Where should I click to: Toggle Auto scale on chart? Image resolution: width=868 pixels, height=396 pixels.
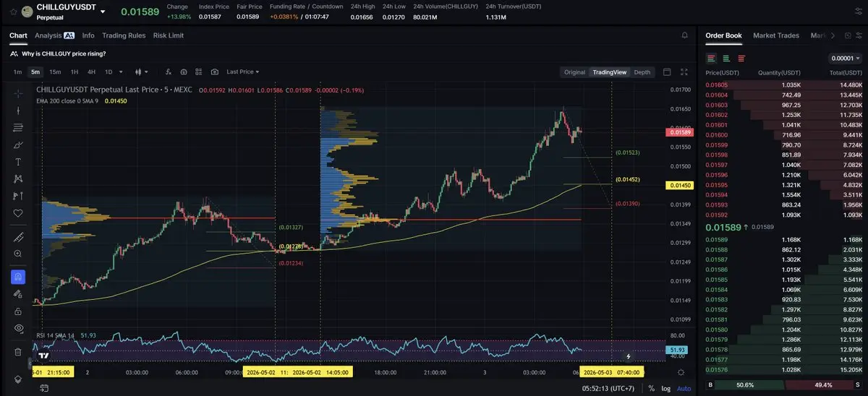pos(684,388)
